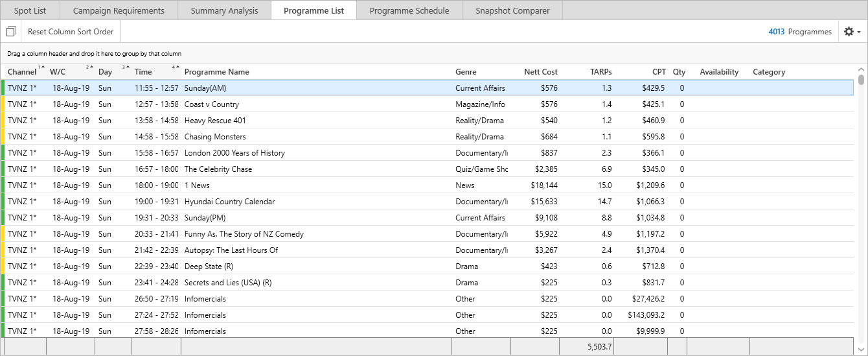The height and width of the screenshot is (356, 868).
Task: Click the 18:00 - 19:00 time cell
Action: 156,185
